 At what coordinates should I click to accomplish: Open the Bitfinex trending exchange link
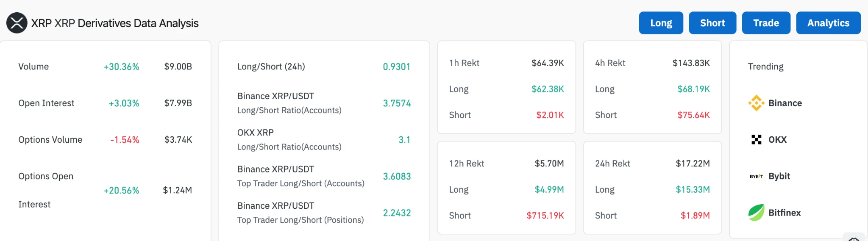(785, 213)
